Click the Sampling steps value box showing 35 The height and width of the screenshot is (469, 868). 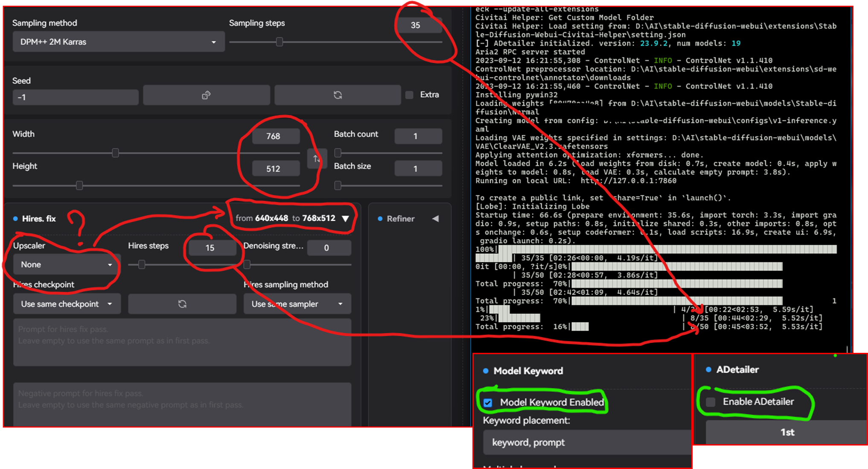point(419,25)
